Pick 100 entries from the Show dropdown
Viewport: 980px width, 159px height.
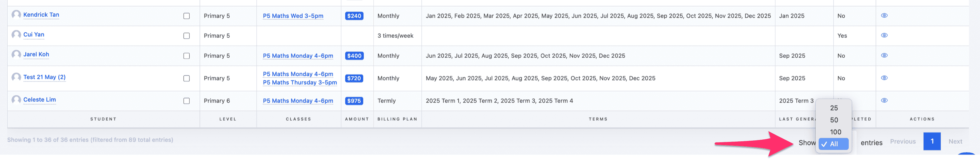pyautogui.click(x=835, y=132)
